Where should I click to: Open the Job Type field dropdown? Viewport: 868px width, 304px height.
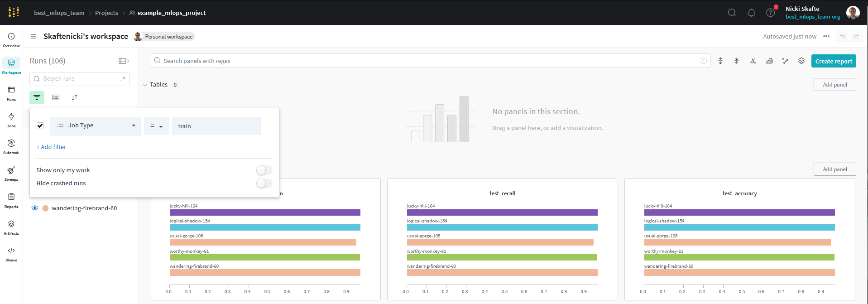[x=95, y=125]
